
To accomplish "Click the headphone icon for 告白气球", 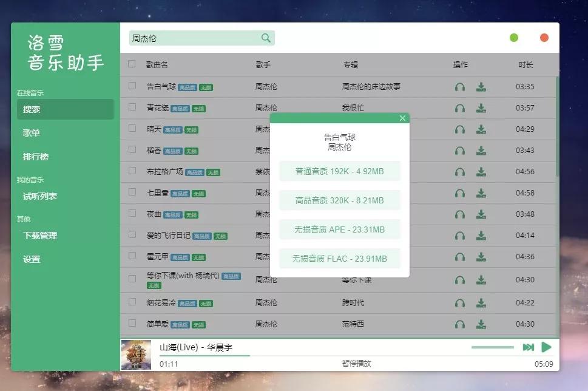I will click(459, 86).
